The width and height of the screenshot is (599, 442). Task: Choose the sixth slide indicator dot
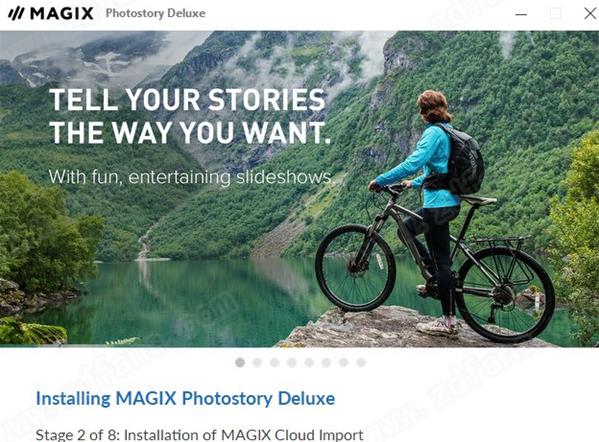(x=326, y=362)
